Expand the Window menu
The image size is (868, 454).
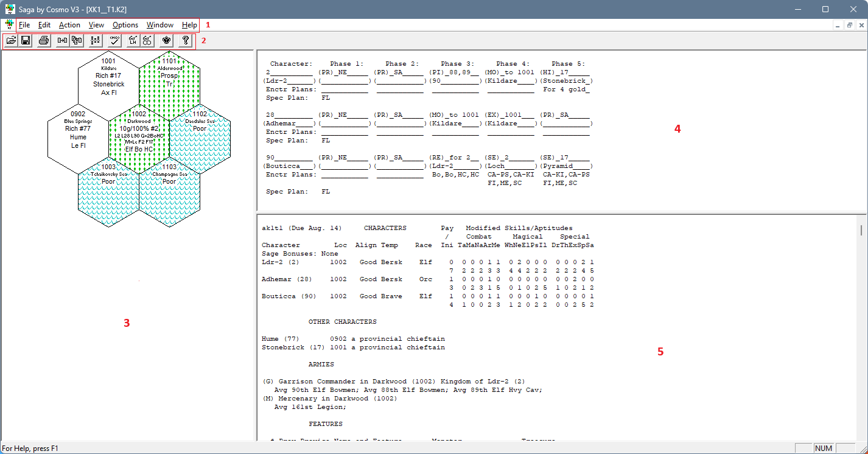coord(160,25)
